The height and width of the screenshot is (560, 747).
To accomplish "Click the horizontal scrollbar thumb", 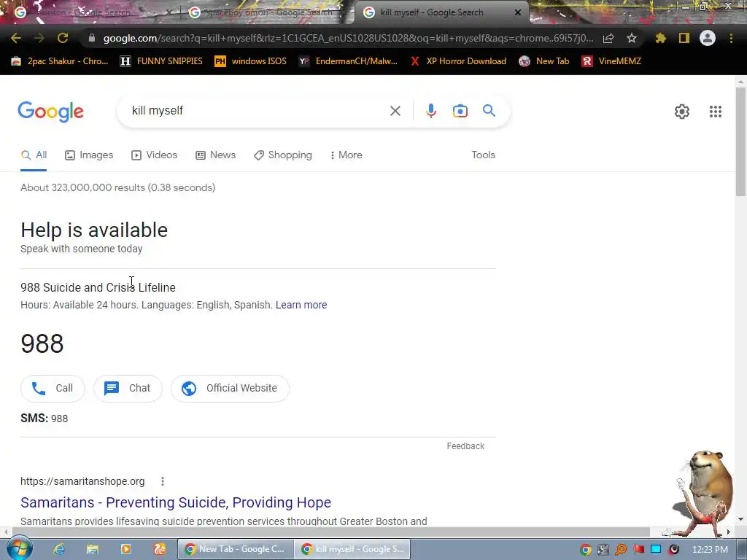I will click(x=331, y=532).
